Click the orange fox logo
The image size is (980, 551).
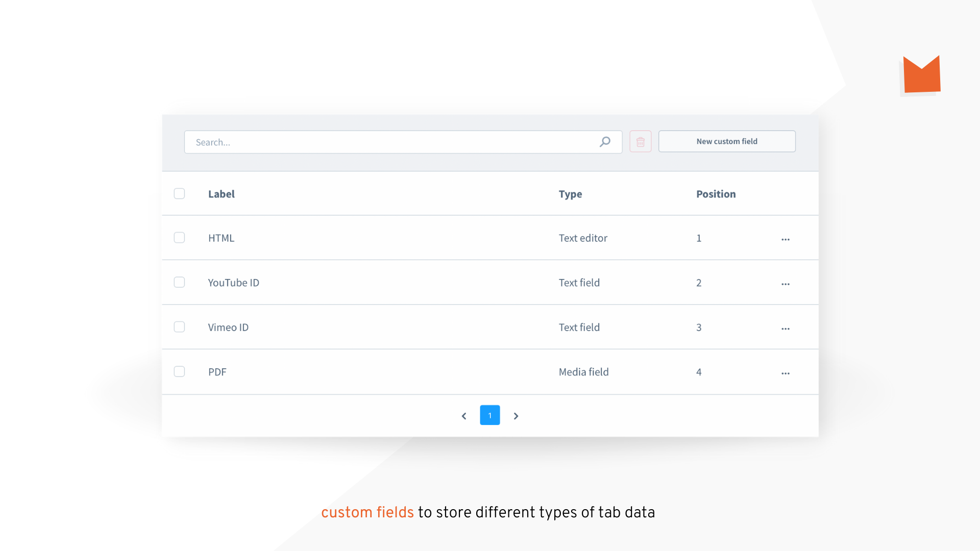[x=921, y=74]
